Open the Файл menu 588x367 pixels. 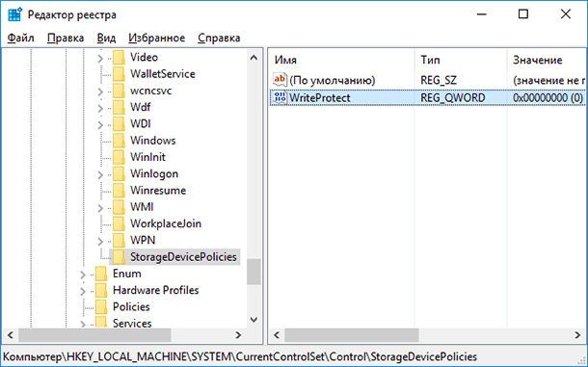point(20,38)
